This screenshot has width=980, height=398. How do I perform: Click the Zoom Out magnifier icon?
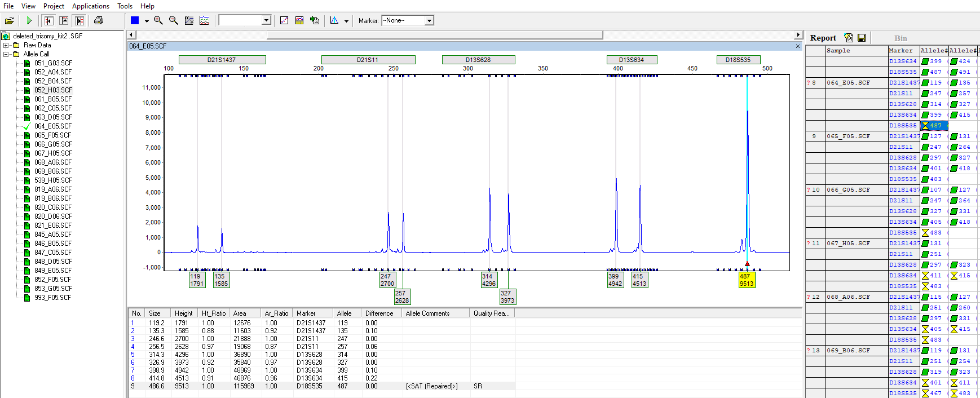coord(174,21)
